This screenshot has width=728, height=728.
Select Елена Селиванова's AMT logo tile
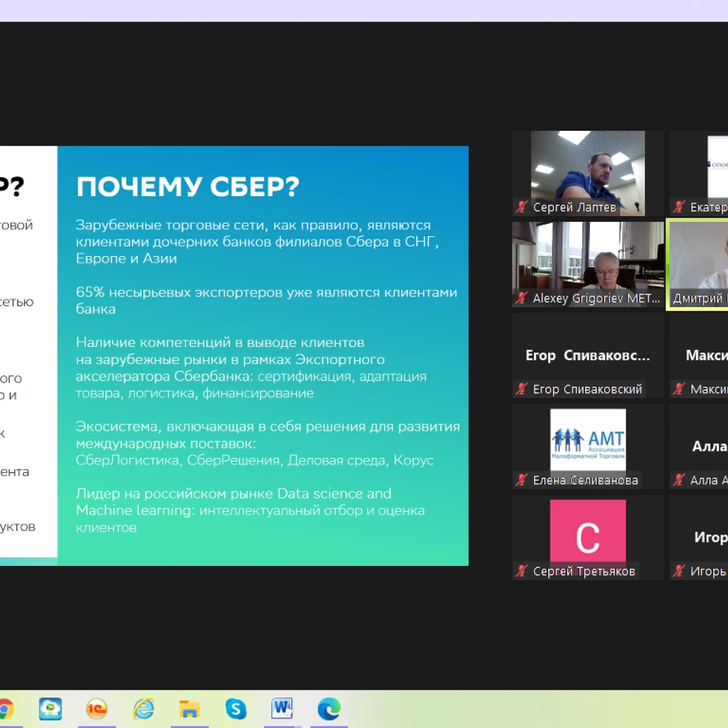point(588,446)
